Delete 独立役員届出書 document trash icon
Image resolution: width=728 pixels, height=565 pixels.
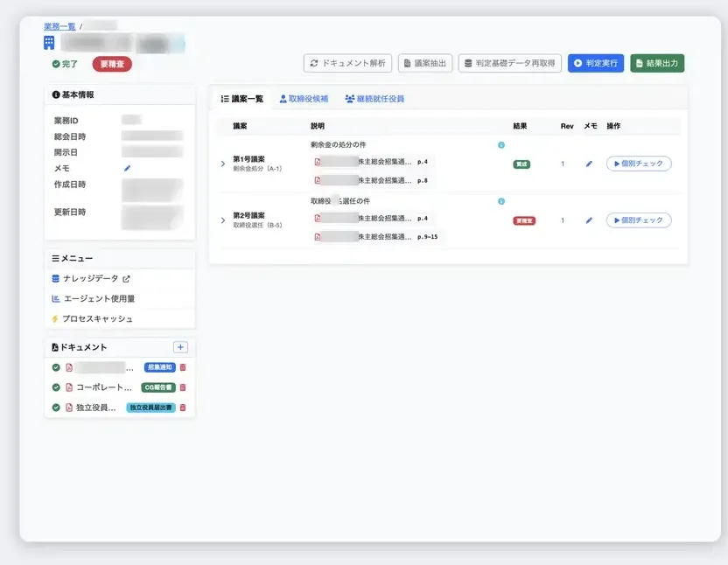[x=183, y=408]
